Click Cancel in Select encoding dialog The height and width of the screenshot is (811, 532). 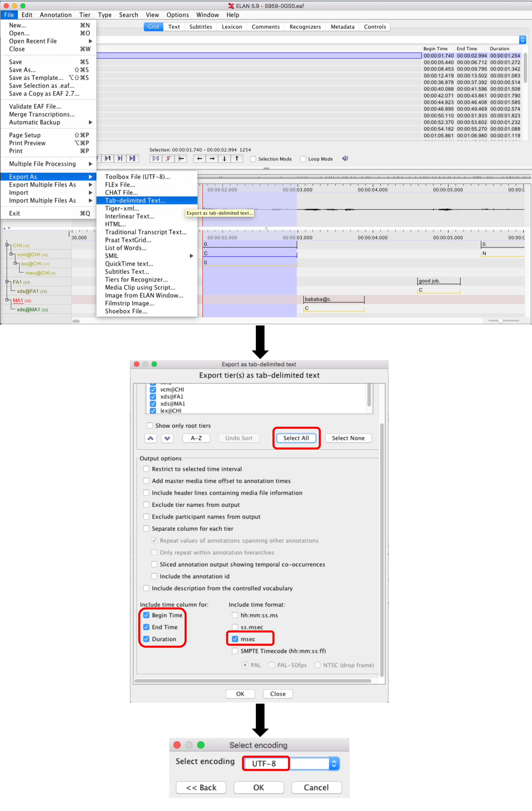[316, 788]
